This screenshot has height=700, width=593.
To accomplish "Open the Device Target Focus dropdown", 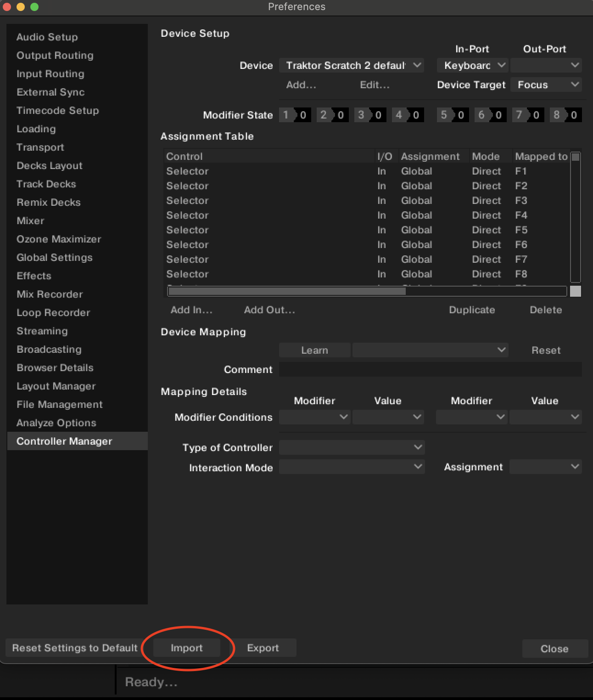I will (546, 85).
